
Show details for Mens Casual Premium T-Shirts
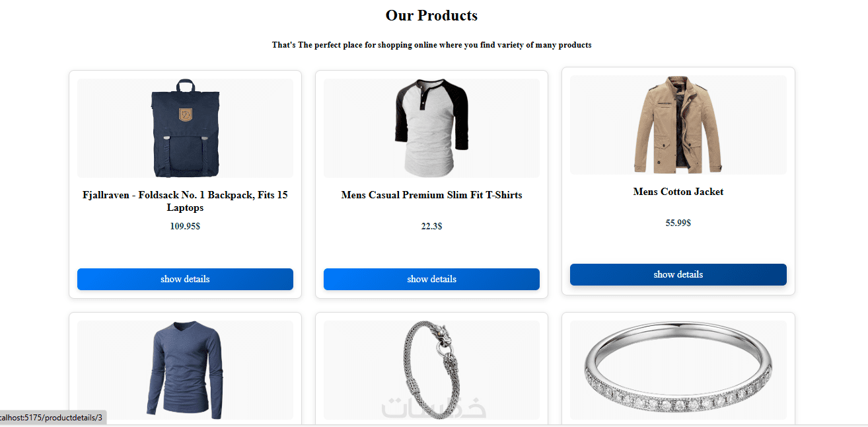(x=431, y=279)
